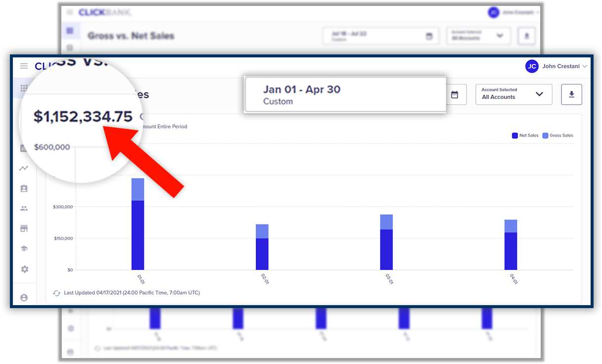This screenshot has height=364, width=602.
Task: Click the Net Sales legend color swatch
Action: pos(514,136)
